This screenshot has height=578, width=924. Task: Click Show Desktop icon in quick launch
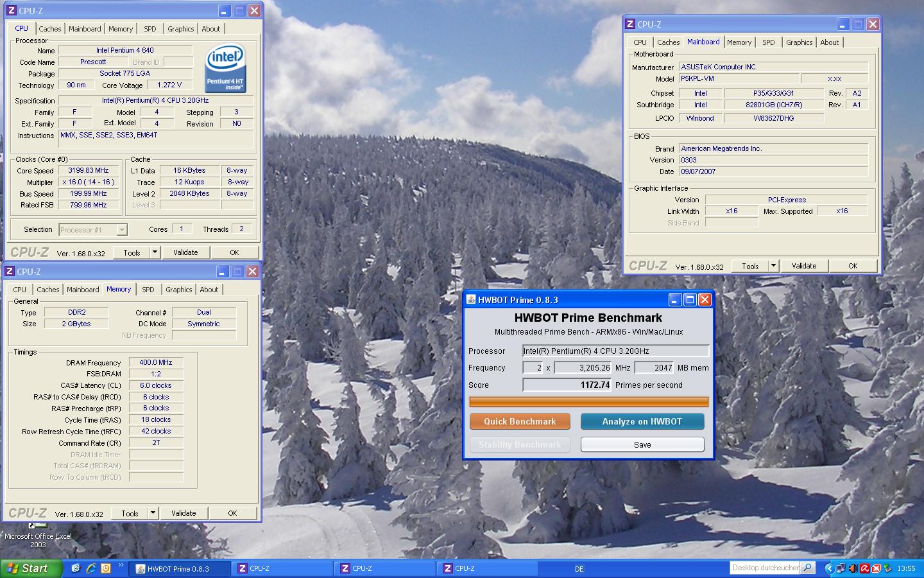(76, 568)
